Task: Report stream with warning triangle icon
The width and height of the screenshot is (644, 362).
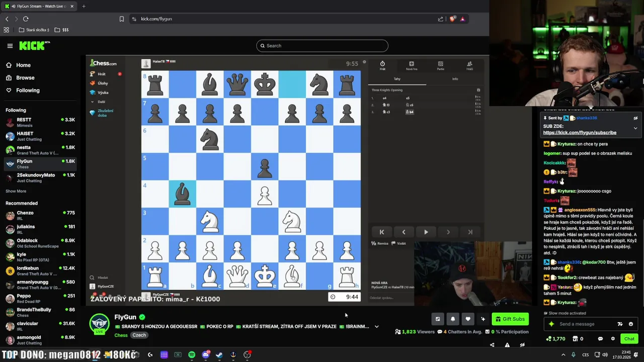Action: click(x=507, y=345)
